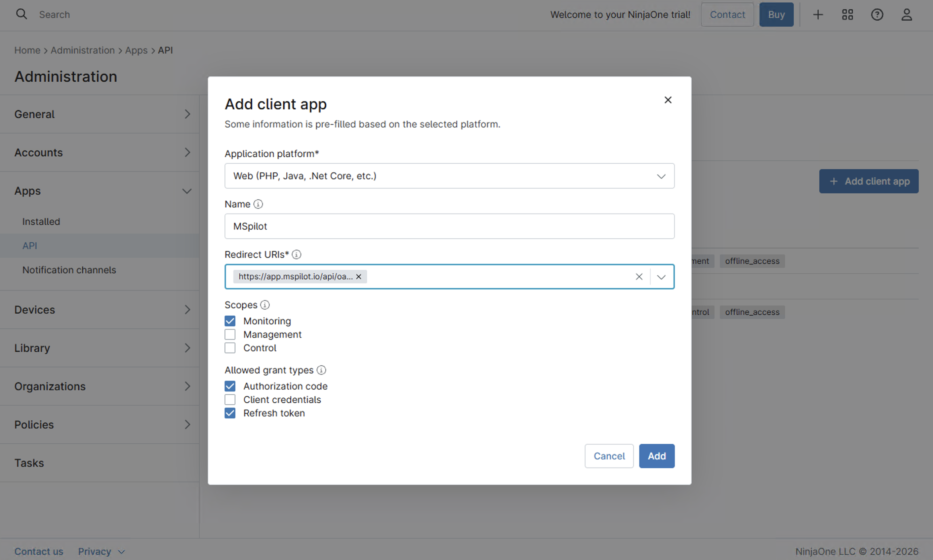Image resolution: width=933 pixels, height=560 pixels.
Task: Click the Add button in dialog
Action: coord(656,456)
